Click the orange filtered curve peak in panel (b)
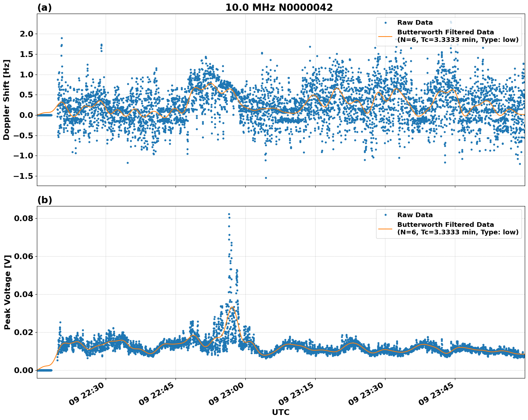This screenshot has height=420, width=528. pos(231,306)
